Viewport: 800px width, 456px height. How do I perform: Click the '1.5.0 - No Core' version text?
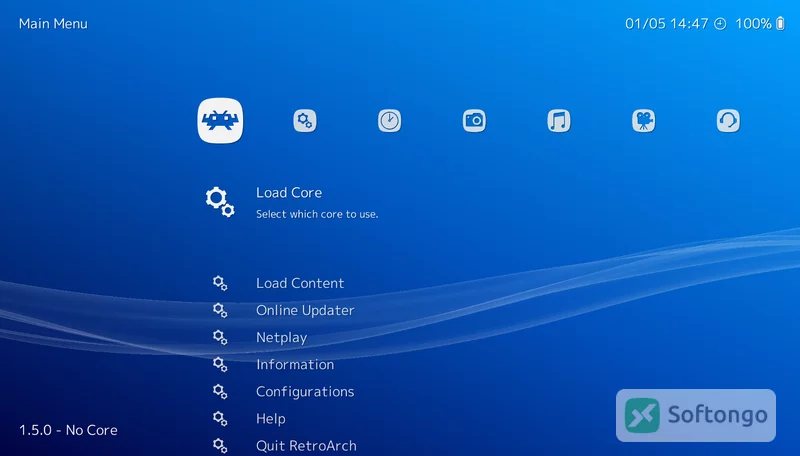pyautogui.click(x=68, y=430)
